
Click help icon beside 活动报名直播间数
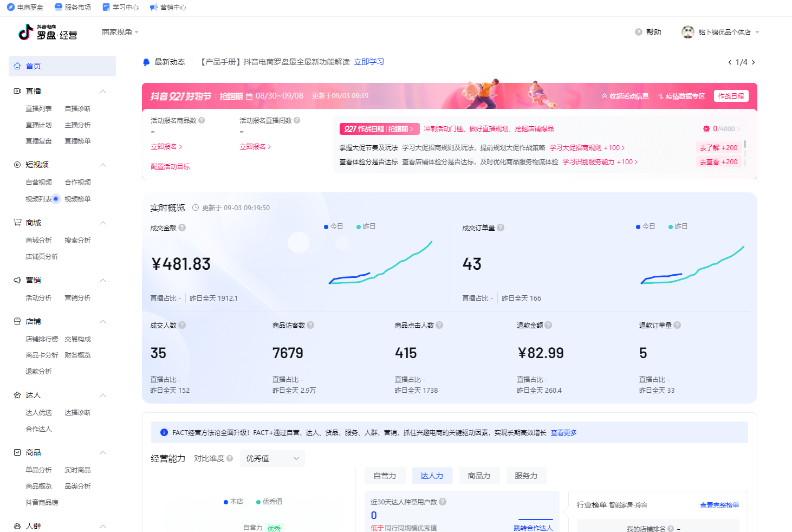pyautogui.click(x=297, y=120)
